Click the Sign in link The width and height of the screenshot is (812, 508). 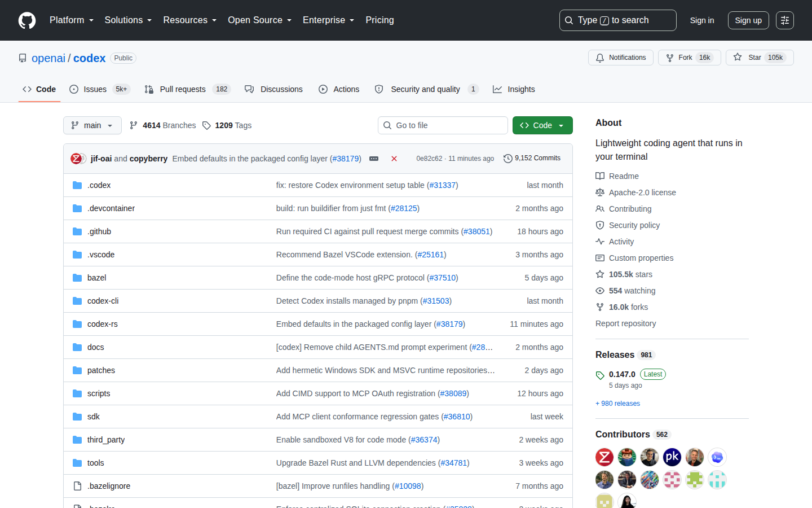[702, 20]
